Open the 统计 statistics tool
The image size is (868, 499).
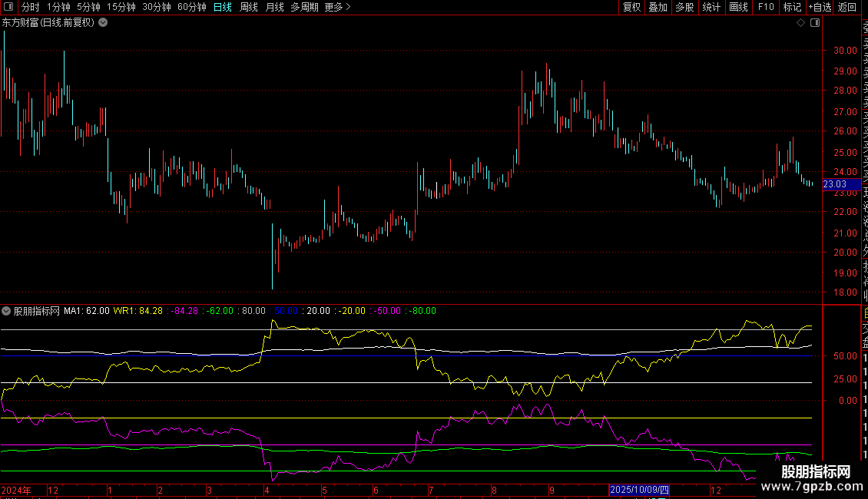(711, 7)
